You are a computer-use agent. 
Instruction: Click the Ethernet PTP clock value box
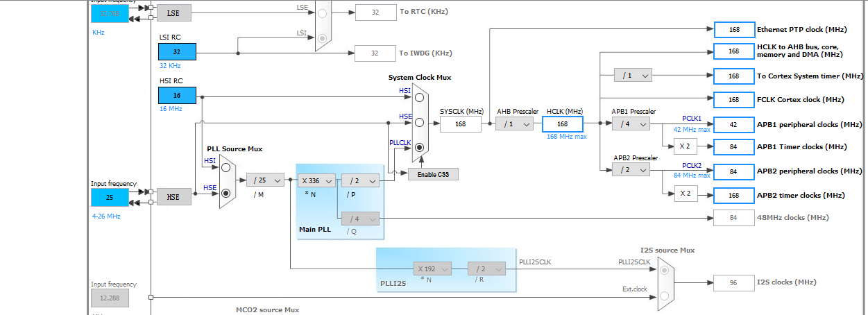[734, 30]
